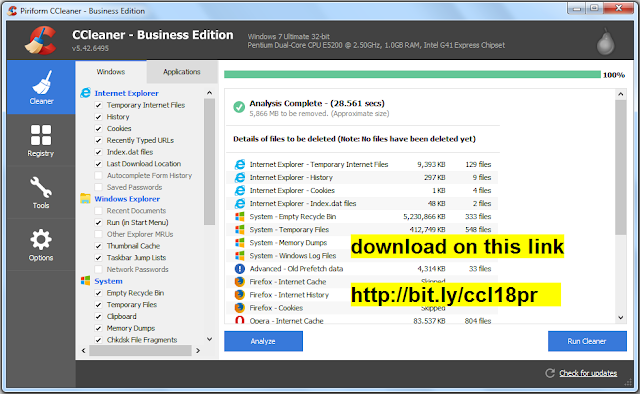
Task: Enable Recent Documents checkbox
Action: [x=98, y=211]
